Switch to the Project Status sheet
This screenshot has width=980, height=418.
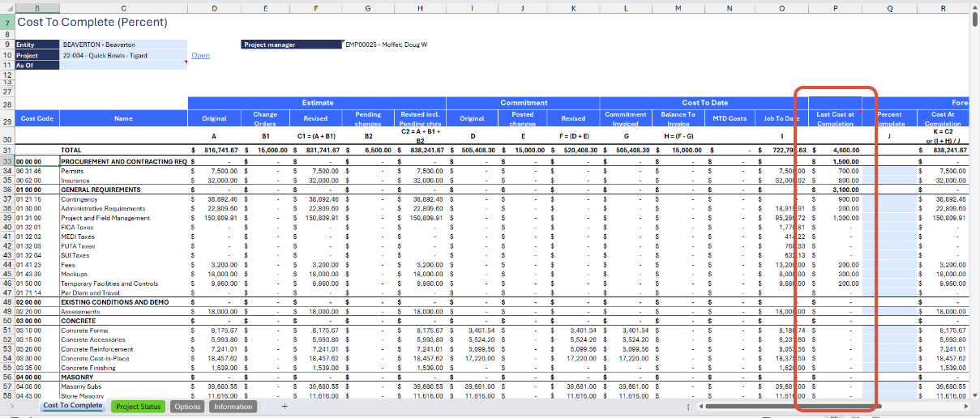(138, 407)
